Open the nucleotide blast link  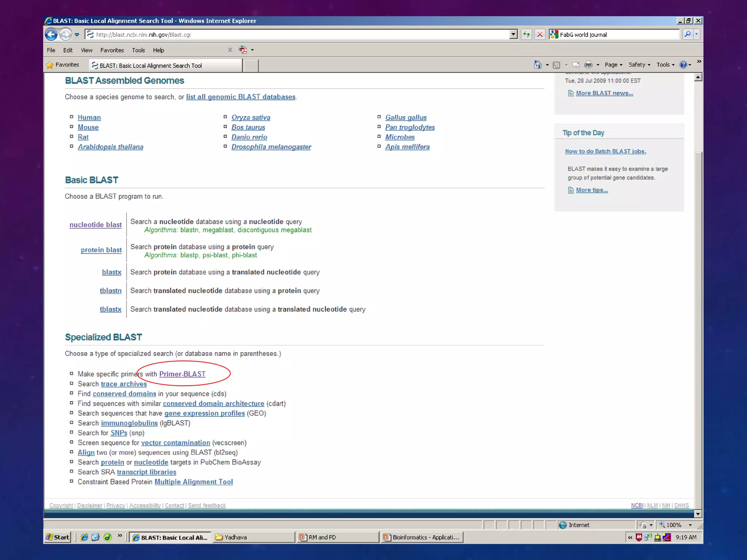pos(96,225)
